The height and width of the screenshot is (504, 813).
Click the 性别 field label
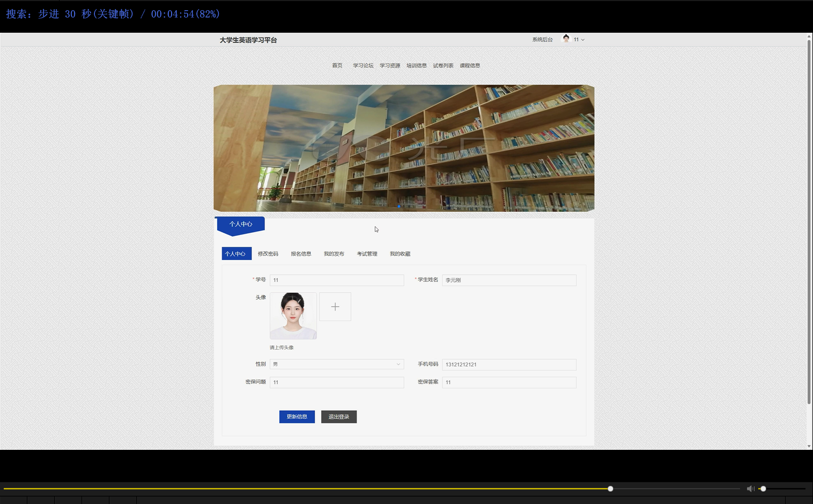(x=261, y=364)
